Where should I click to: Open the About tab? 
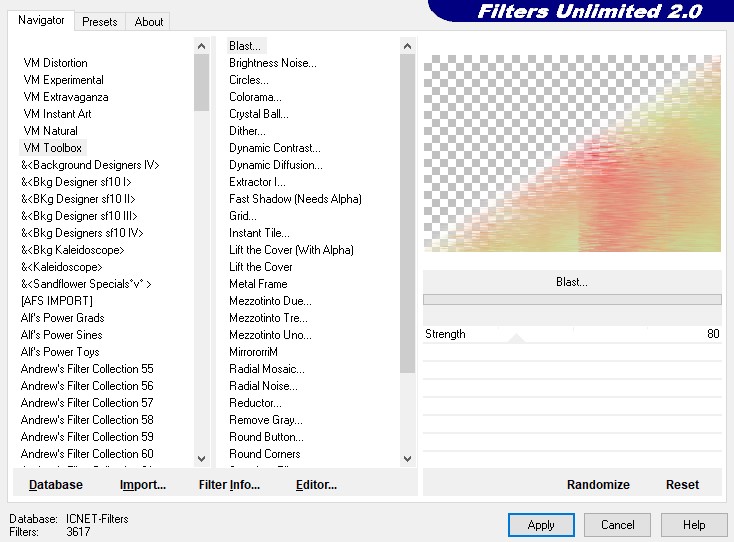tap(149, 21)
